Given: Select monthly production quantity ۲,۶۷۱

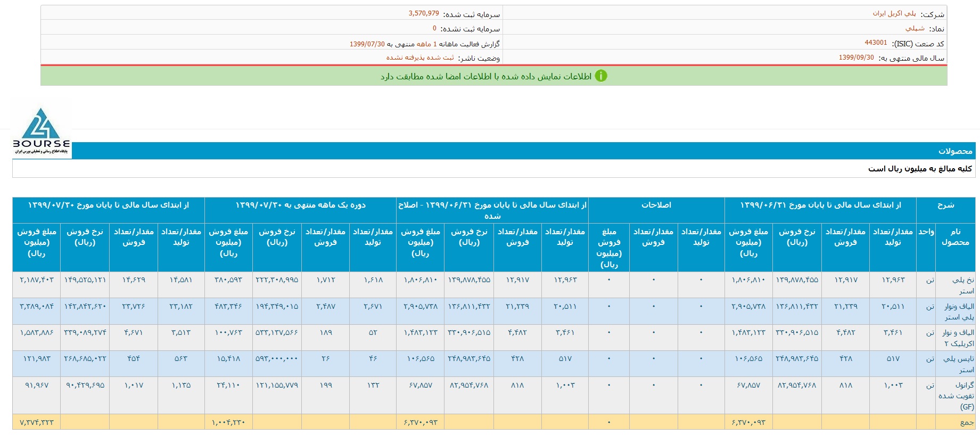Looking at the screenshot, I should [x=373, y=306].
